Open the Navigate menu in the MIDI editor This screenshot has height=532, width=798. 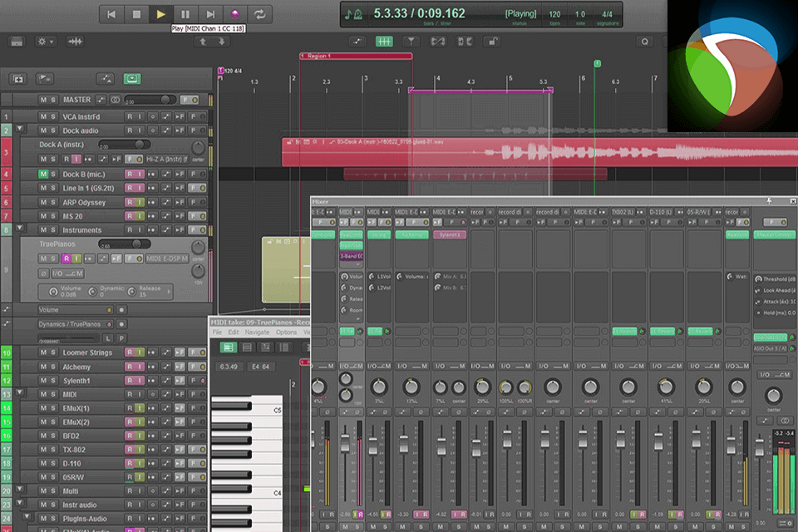coord(257,332)
